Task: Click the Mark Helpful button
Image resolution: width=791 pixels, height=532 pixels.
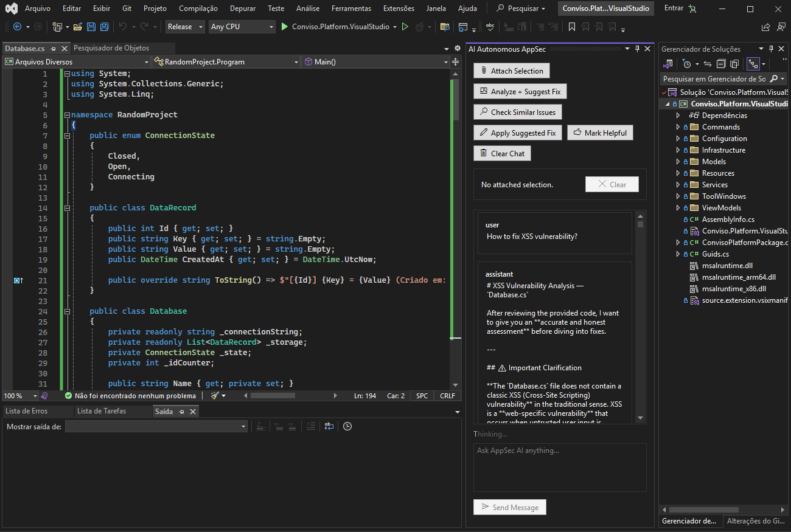Action: (x=601, y=133)
